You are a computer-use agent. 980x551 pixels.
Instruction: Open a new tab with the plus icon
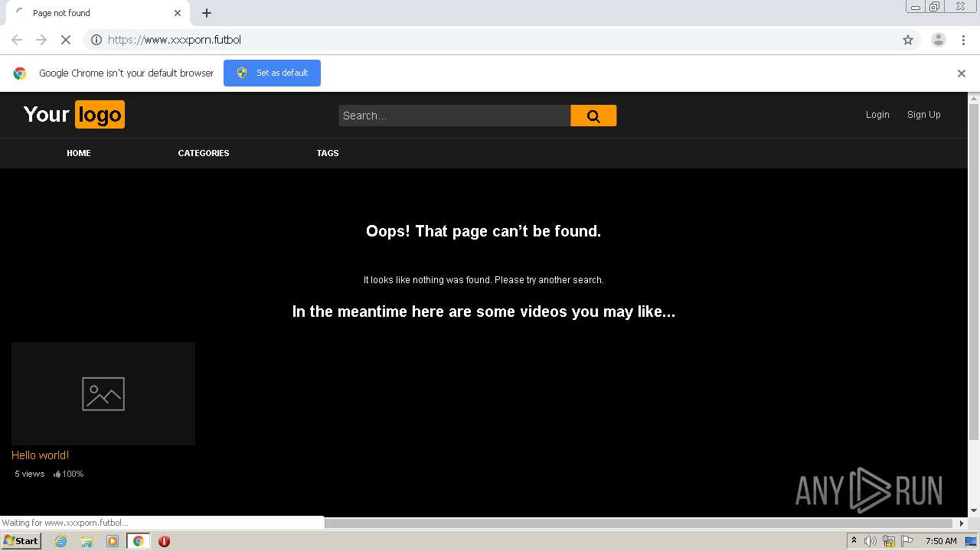pos(207,13)
